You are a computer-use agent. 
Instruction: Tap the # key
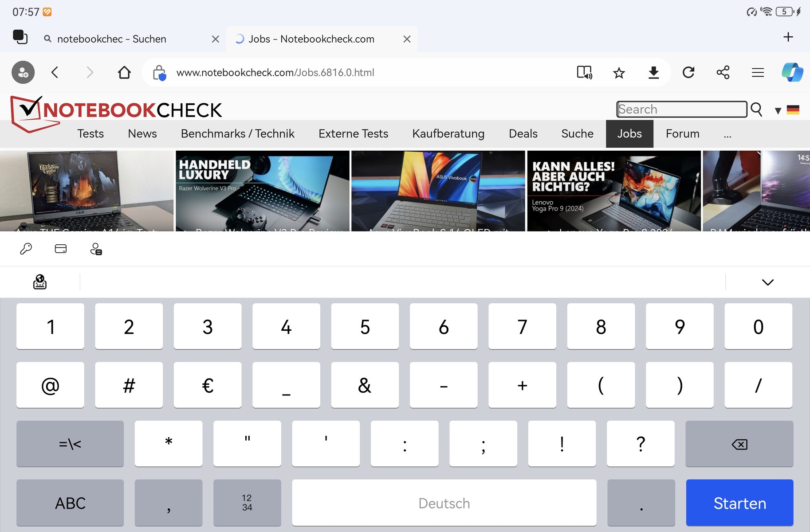pyautogui.click(x=129, y=385)
